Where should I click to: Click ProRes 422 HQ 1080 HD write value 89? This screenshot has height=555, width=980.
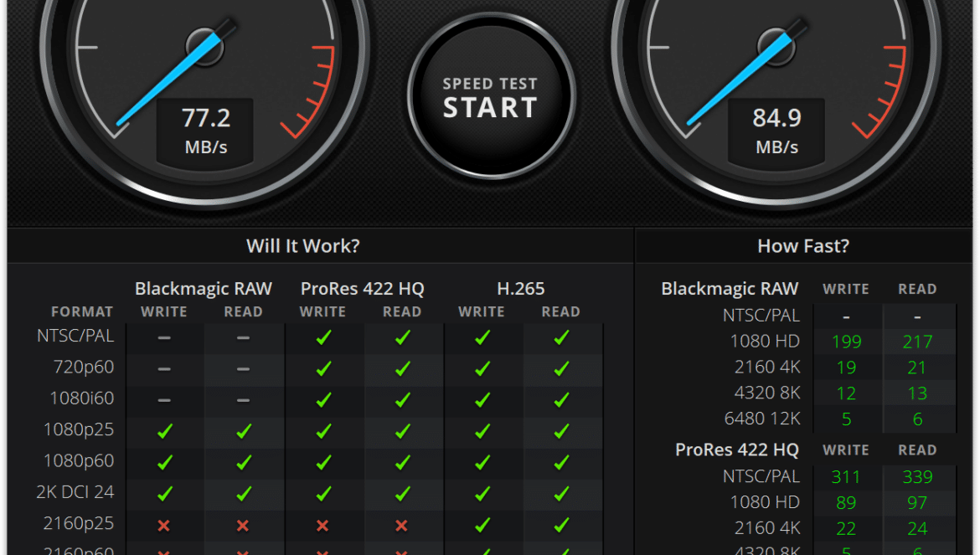[x=846, y=503]
